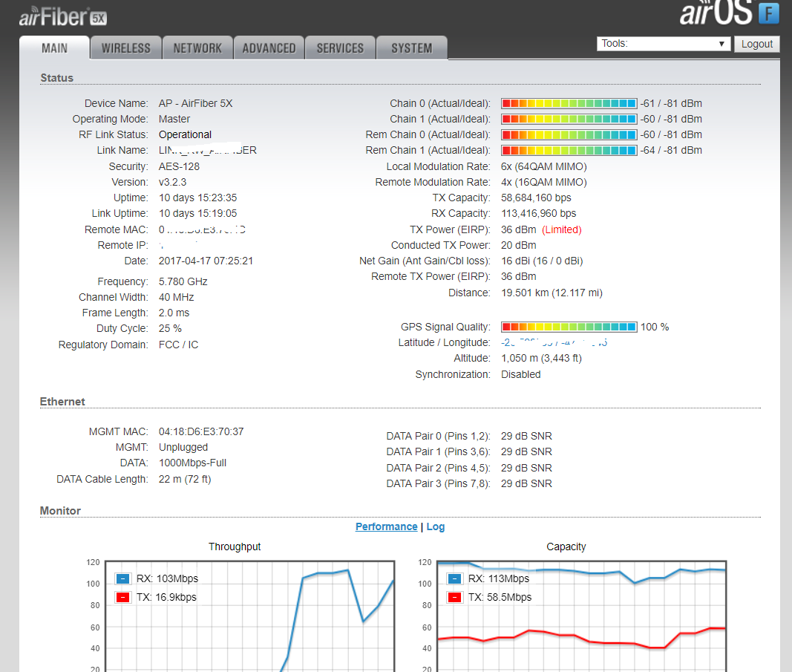792x672 pixels.
Task: Click RX Capacity '113,416,960 bps'
Action: click(x=538, y=214)
